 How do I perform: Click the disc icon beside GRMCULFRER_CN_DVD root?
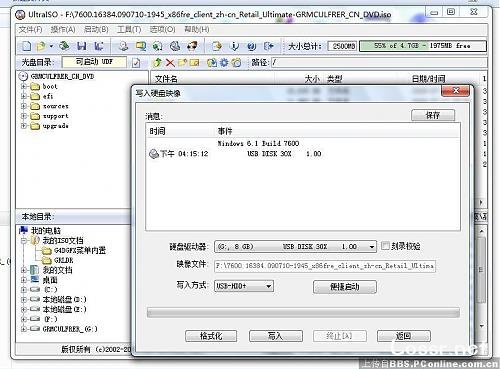(23, 76)
